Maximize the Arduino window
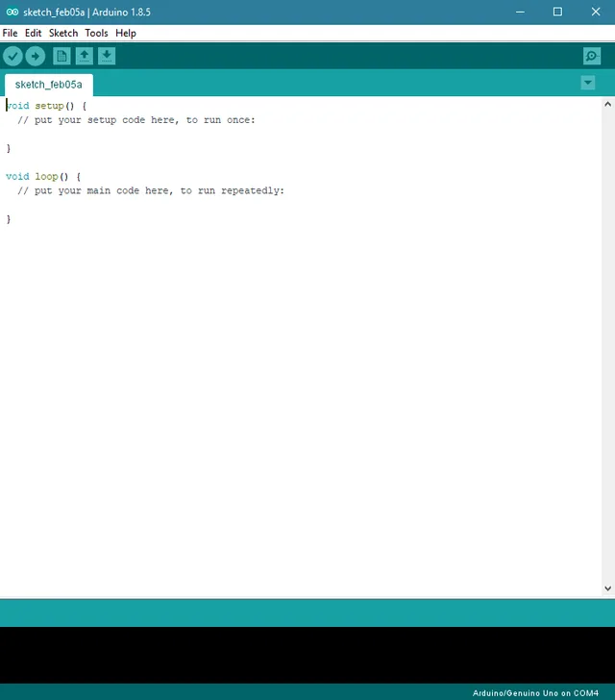The height and width of the screenshot is (700, 615). [557, 12]
